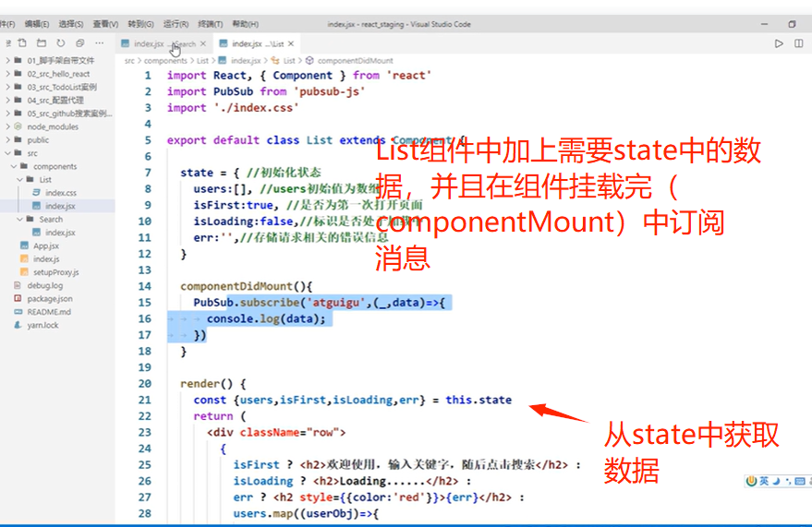Click line number 14 in the gutter
The image size is (812, 527).
144,286
